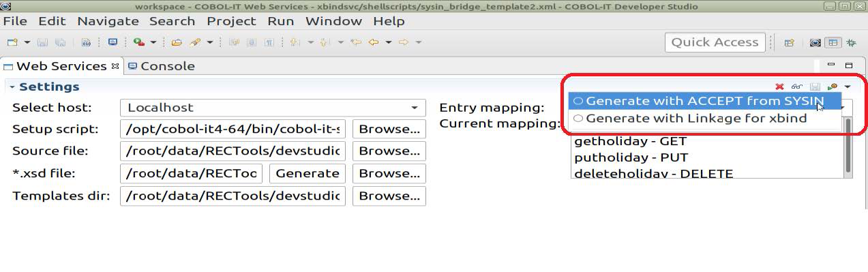
Task: Open the Select host Localhost dropdown
Action: pos(273,108)
